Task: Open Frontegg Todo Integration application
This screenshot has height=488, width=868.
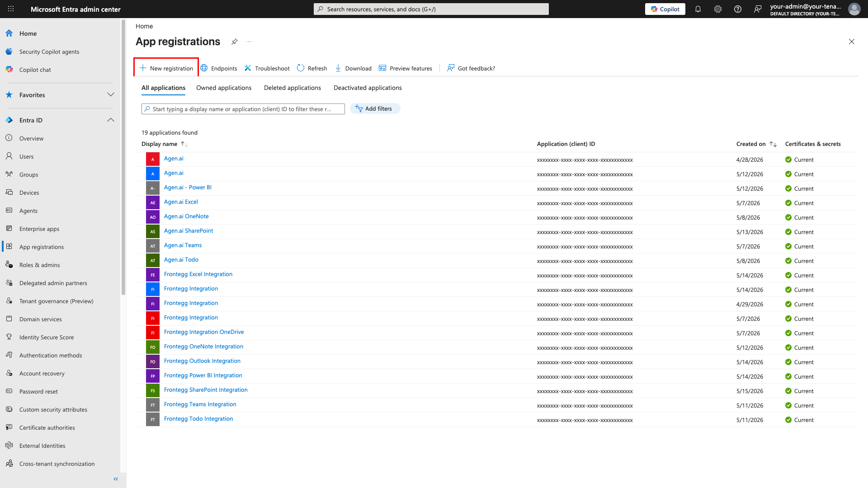Action: coord(198,419)
